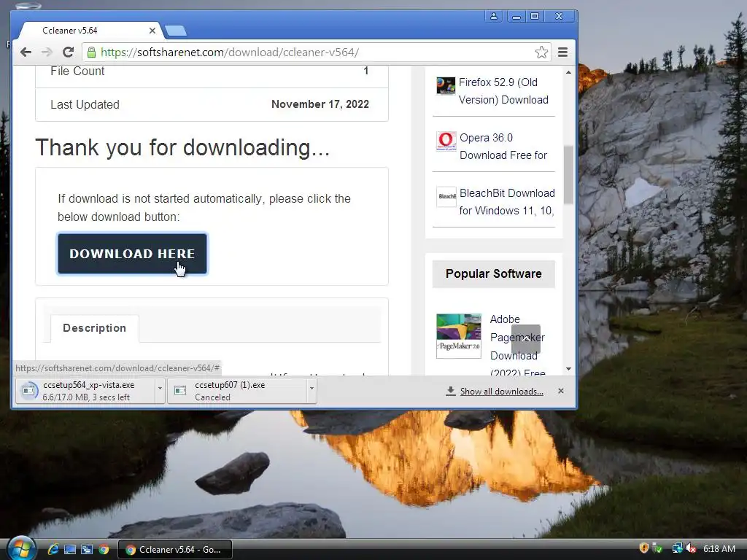Click the scroll-to-top overlay button
Screen dimensions: 747x560
click(526, 339)
